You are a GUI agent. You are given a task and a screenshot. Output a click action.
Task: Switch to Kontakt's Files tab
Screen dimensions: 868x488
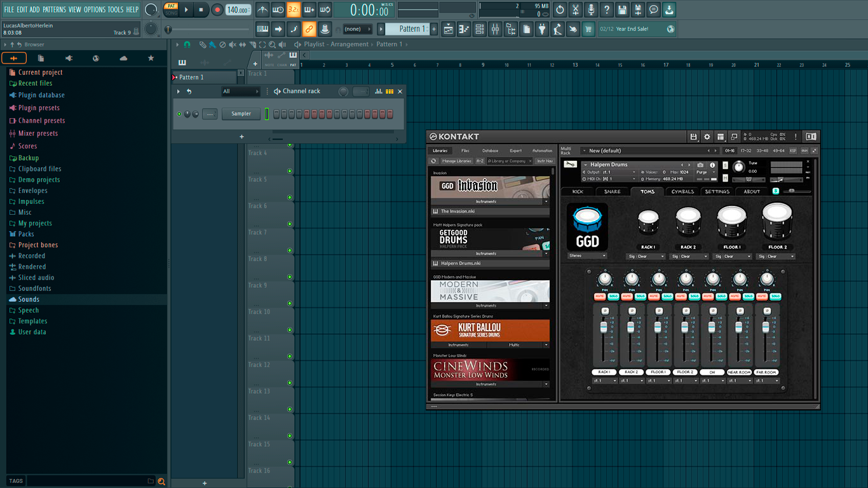(x=465, y=151)
